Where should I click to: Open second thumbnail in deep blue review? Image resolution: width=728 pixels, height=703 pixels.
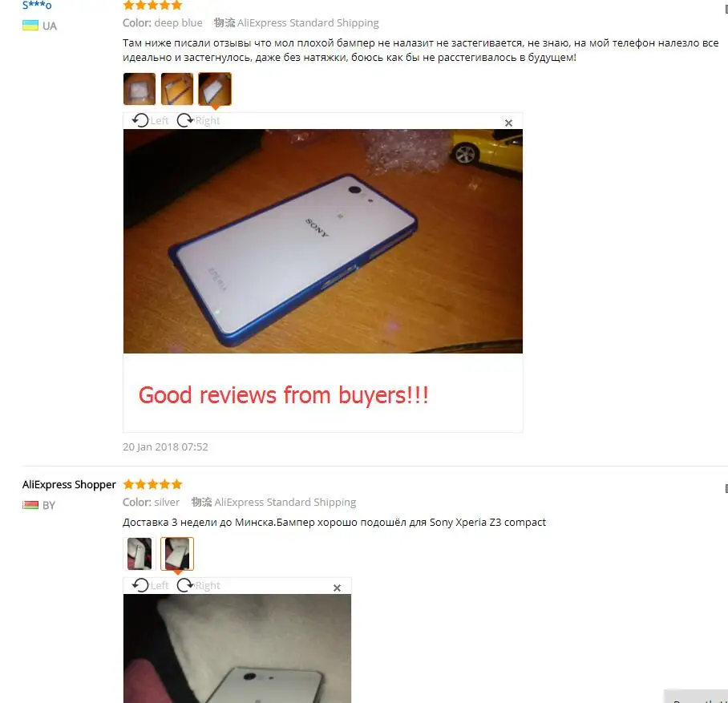[x=177, y=89]
